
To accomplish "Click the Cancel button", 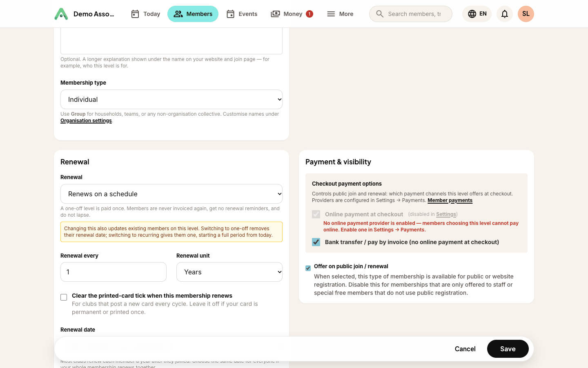I will (x=465, y=349).
